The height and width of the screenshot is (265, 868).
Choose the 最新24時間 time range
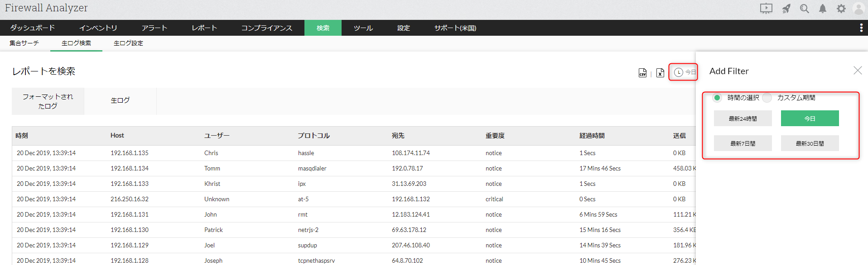[743, 118]
